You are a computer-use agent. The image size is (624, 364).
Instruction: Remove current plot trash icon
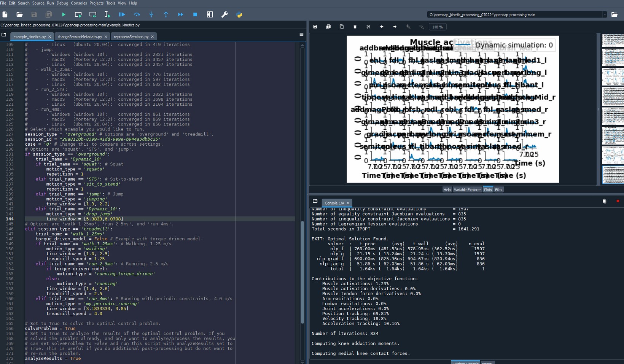coord(355,27)
